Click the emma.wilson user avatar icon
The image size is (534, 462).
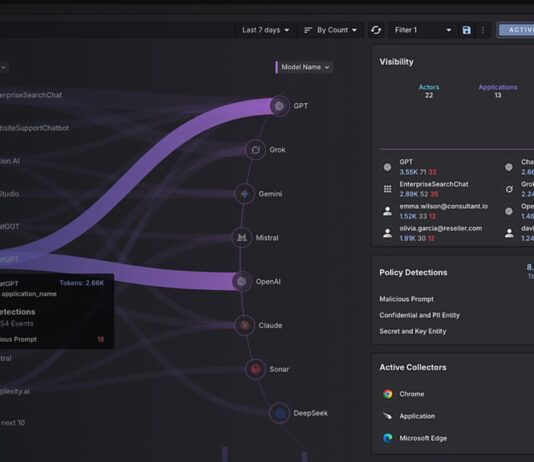[388, 211]
